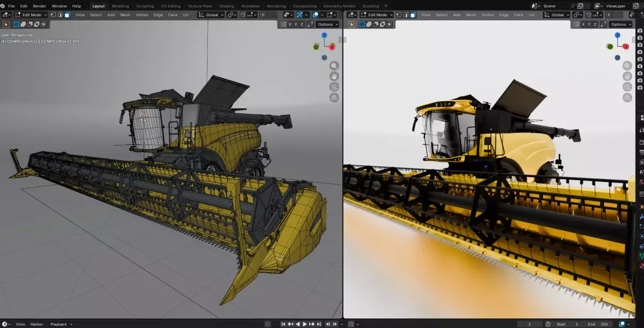The height and width of the screenshot is (328, 644).
Task: Switch to the Rendering workspace tab
Action: click(276, 6)
